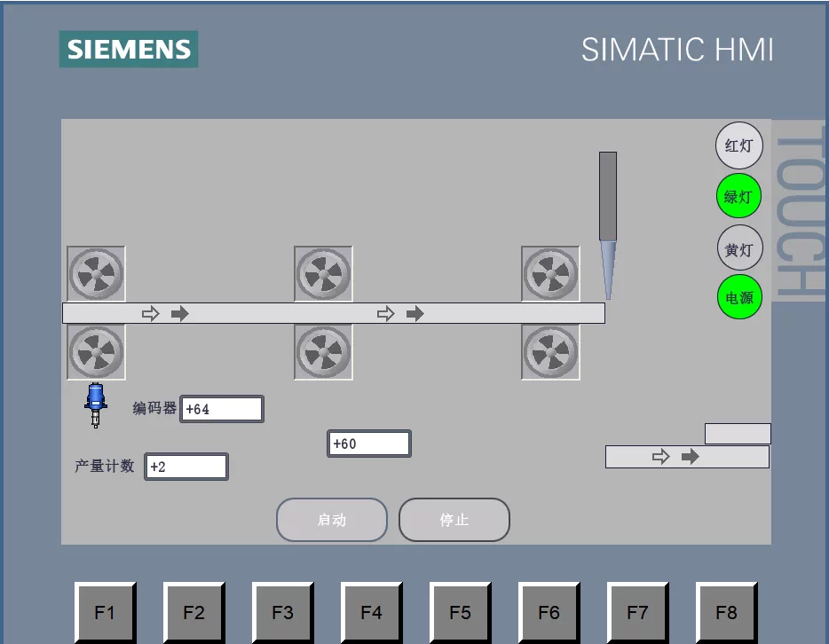
Task: Click the 黄灯 yellow indicator lamp
Action: click(739, 248)
